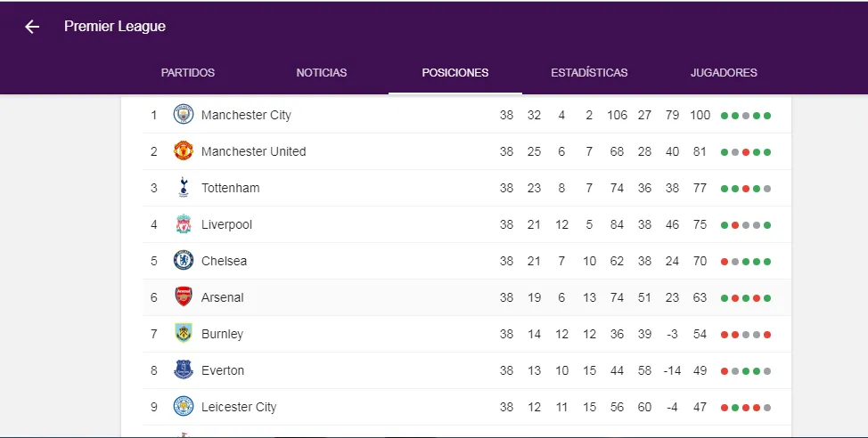Select the Tottenham cockerel logo
The height and width of the screenshot is (438, 868).
click(x=184, y=188)
